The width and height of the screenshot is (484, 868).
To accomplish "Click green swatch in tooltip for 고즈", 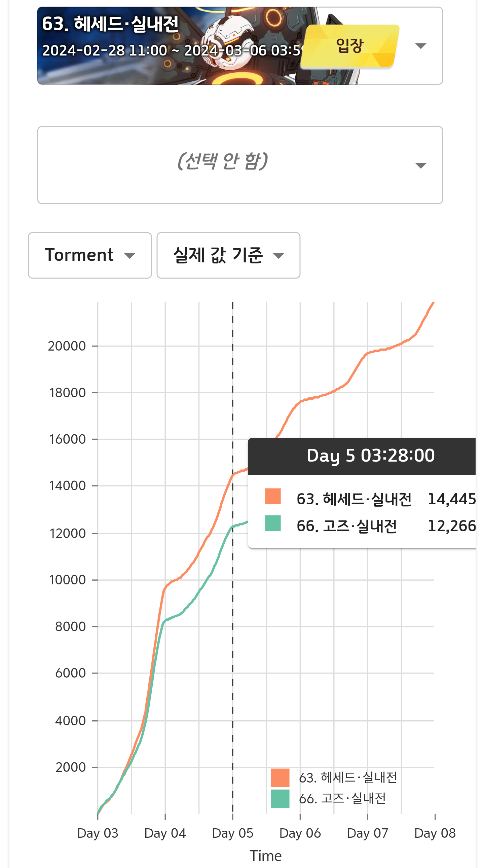I will (272, 523).
